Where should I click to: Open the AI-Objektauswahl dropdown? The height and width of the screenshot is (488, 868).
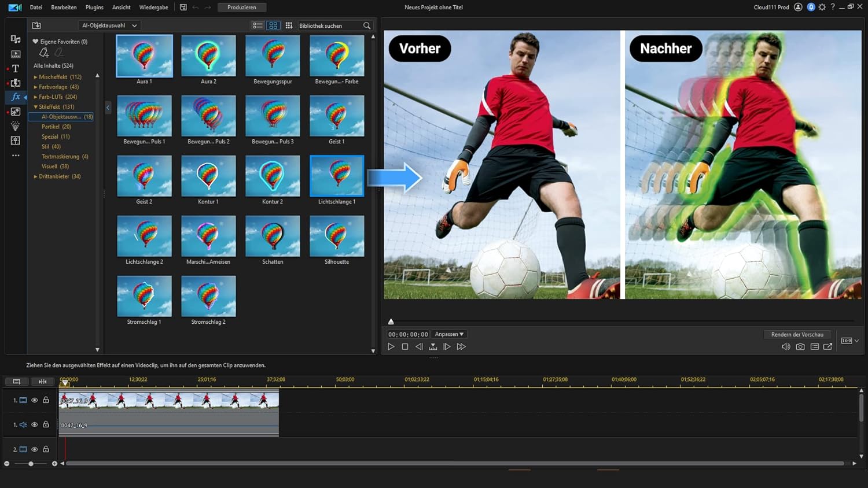(109, 25)
